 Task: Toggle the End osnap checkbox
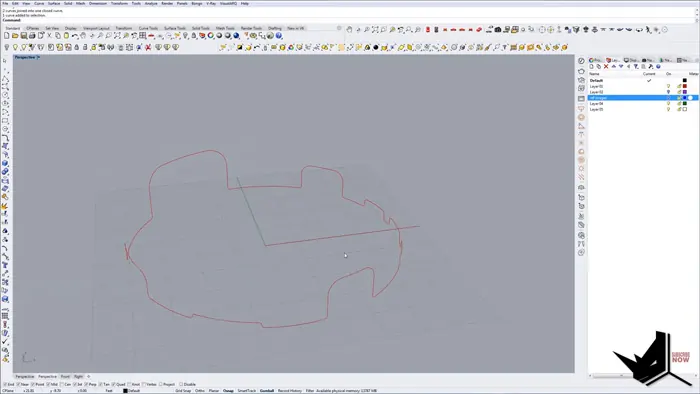(5, 384)
